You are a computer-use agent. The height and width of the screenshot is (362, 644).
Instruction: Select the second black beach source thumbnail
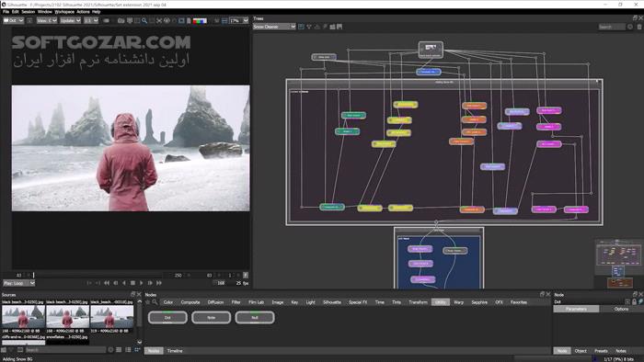tap(67, 316)
